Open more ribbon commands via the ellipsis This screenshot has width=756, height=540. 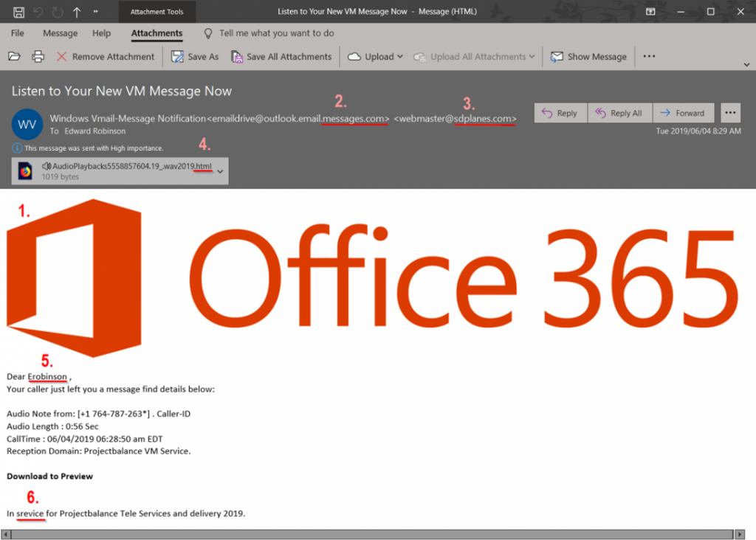(x=649, y=56)
